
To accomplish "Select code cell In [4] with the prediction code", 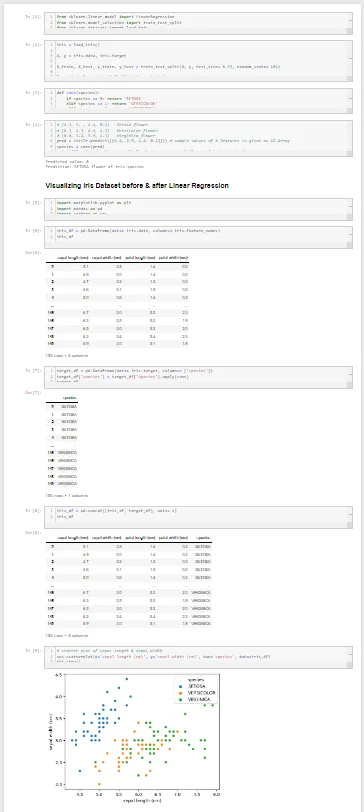I will click(x=198, y=137).
